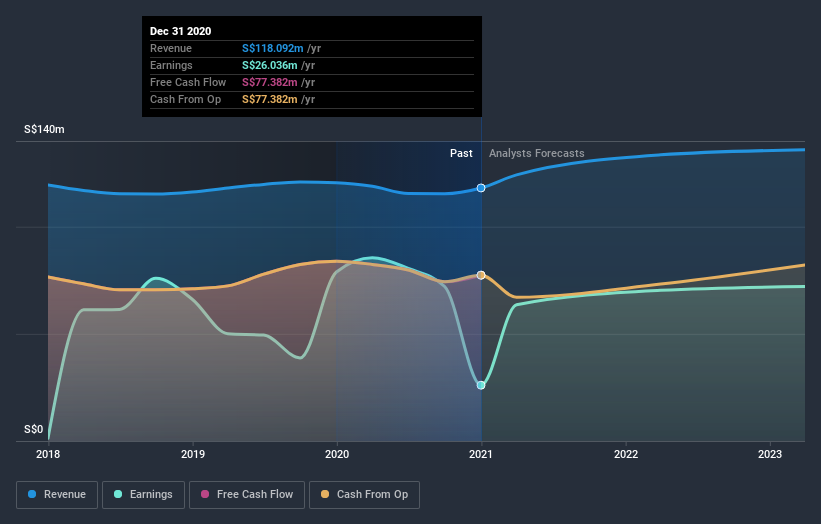Image resolution: width=821 pixels, height=524 pixels.
Task: Click the 2021 x-axis label
Action: tap(481, 454)
